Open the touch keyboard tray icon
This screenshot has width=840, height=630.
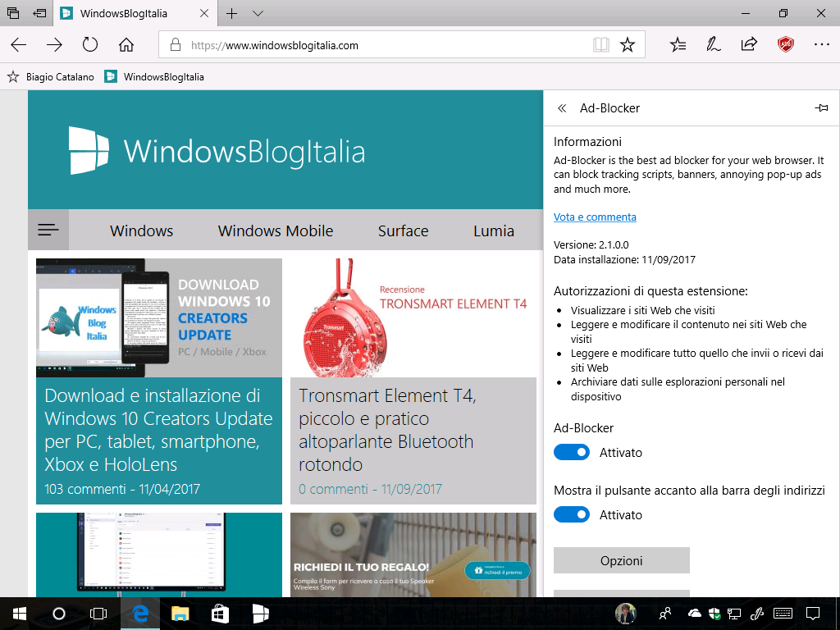click(783, 614)
